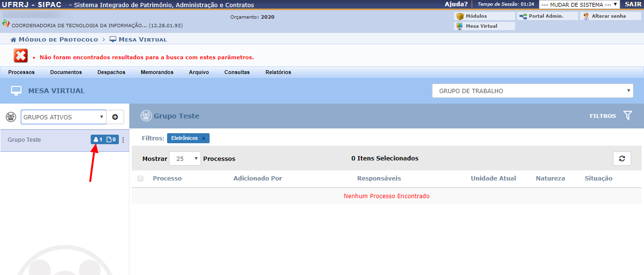Viewport: 644px width, 275px height.
Task: Click the members count badge on Grupo Teste
Action: click(98, 140)
